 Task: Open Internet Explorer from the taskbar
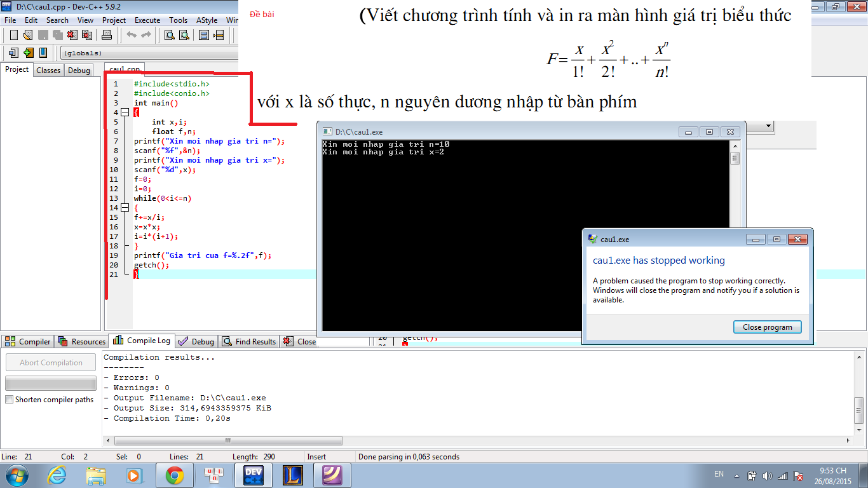point(57,475)
